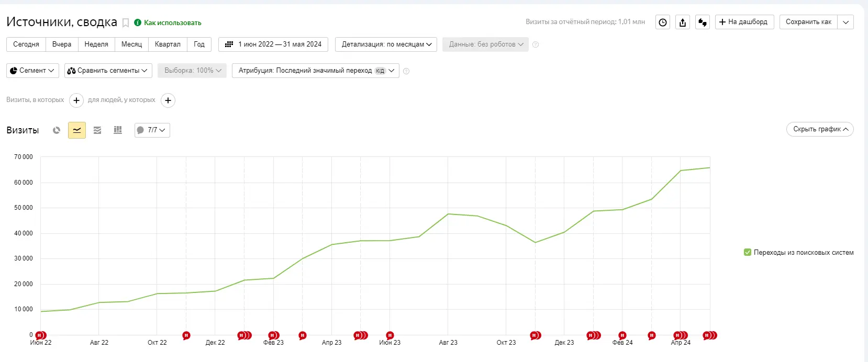868x362 pixels.
Task: Select the 'Квартал' period tab
Action: 168,44
